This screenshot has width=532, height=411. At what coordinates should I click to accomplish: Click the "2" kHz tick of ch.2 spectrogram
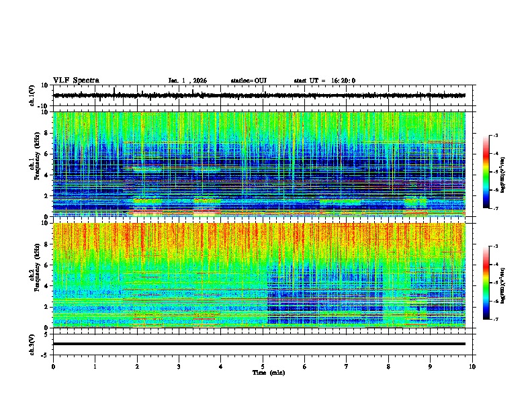point(47,307)
